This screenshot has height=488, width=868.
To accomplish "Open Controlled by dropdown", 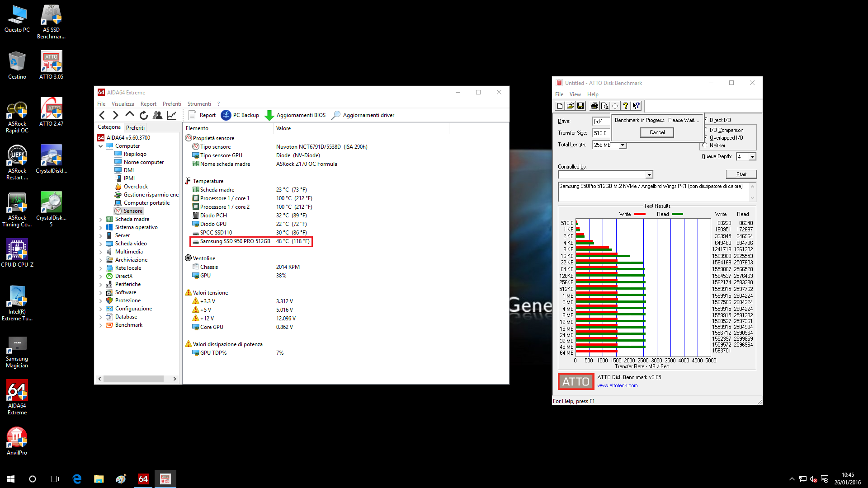I will (x=649, y=175).
